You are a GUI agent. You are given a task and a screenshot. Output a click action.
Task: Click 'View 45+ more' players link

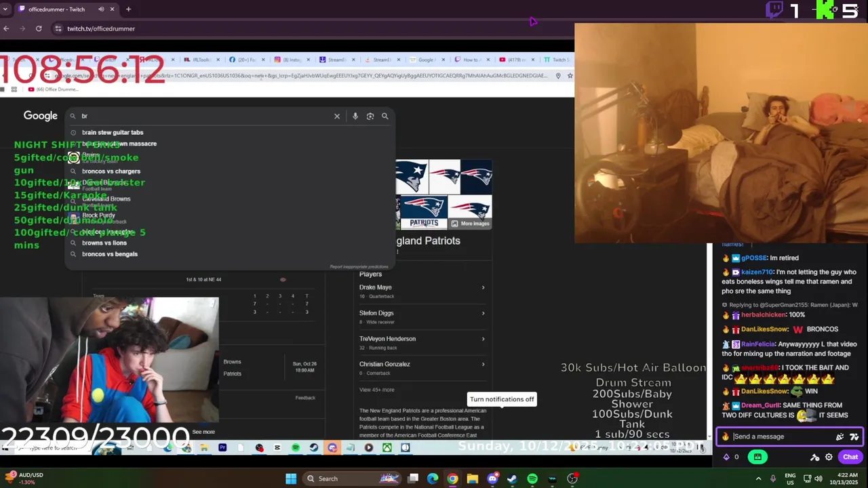pos(376,390)
